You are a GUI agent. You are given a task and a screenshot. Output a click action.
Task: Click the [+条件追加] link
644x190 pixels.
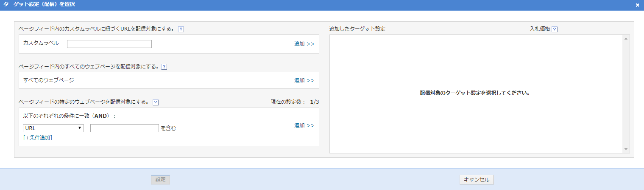click(x=38, y=137)
